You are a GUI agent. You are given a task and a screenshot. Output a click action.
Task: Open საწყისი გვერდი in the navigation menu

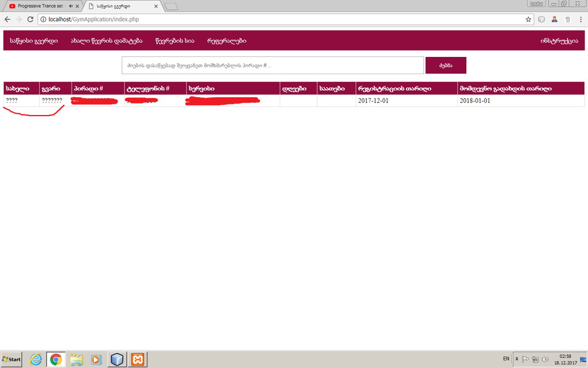34,41
